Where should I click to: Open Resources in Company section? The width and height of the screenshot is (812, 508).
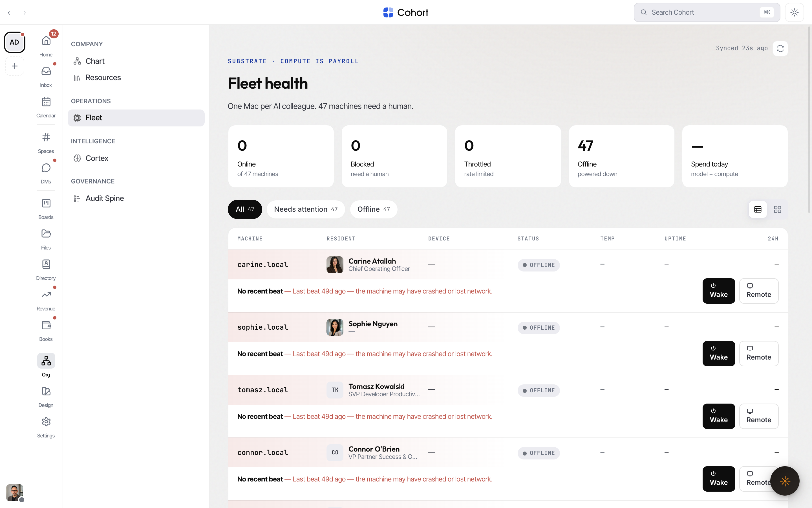(x=136, y=78)
